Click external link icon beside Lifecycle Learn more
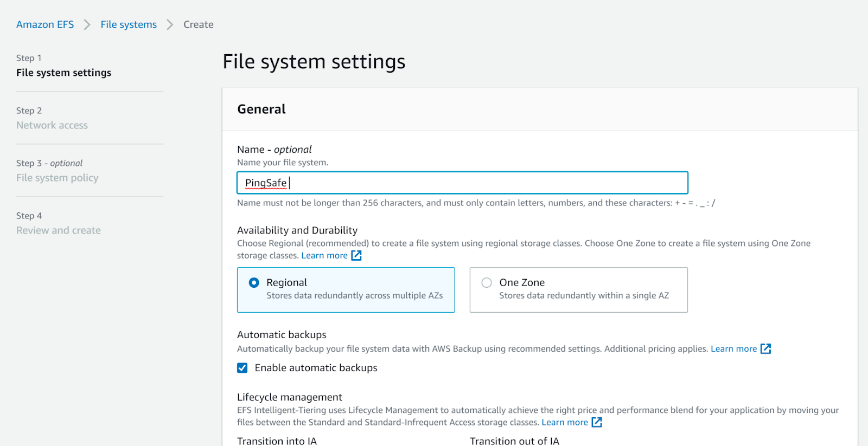The image size is (868, 446). (x=597, y=422)
